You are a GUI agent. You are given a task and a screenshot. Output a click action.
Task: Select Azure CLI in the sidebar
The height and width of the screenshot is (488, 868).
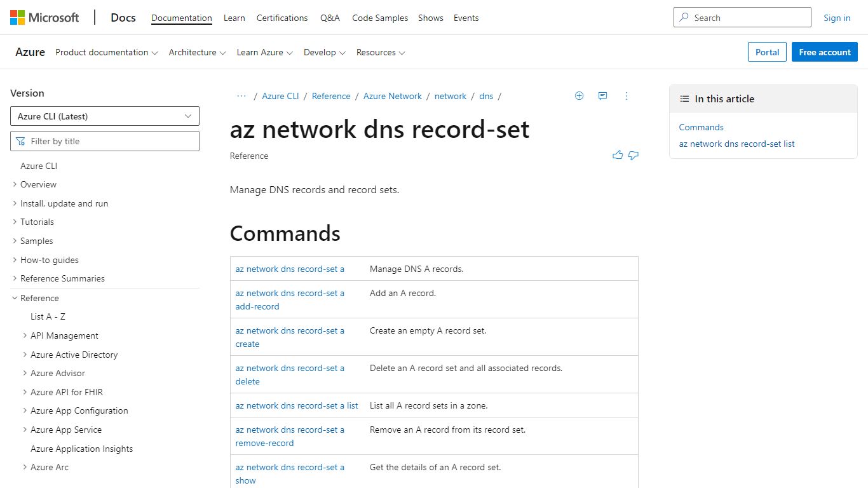coord(39,166)
